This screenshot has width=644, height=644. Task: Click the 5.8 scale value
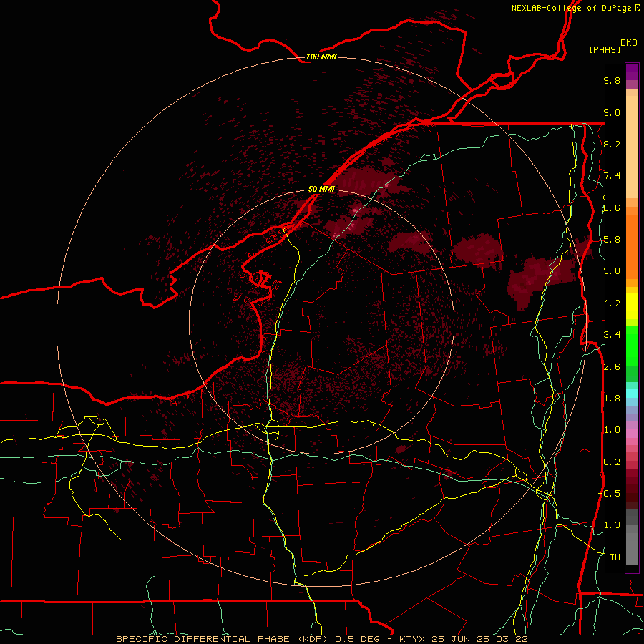[612, 240]
